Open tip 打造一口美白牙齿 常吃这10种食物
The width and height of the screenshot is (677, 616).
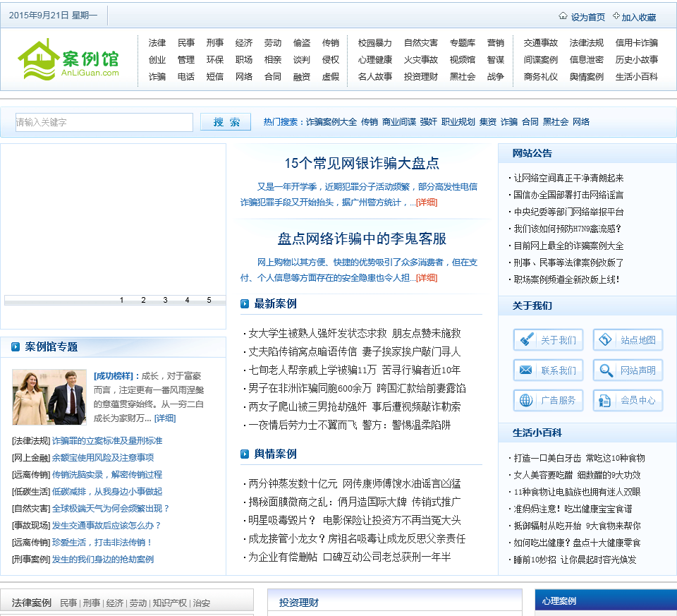click(x=579, y=458)
